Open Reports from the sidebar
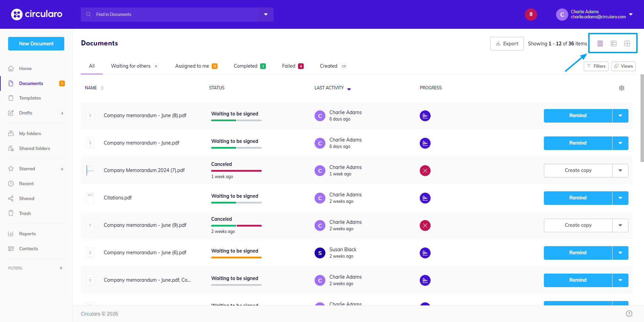 pos(27,234)
